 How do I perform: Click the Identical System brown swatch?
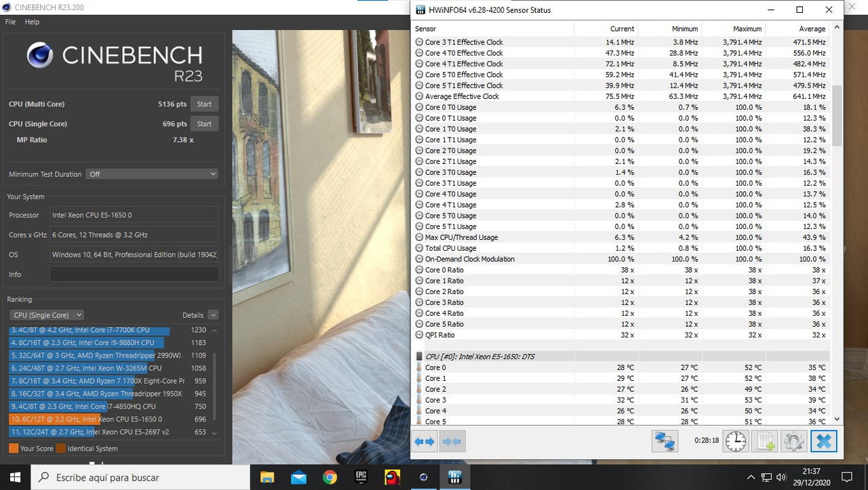(61, 449)
